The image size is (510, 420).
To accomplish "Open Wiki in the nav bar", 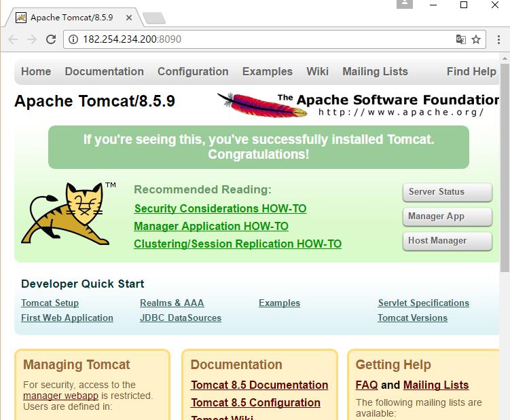I will (317, 71).
